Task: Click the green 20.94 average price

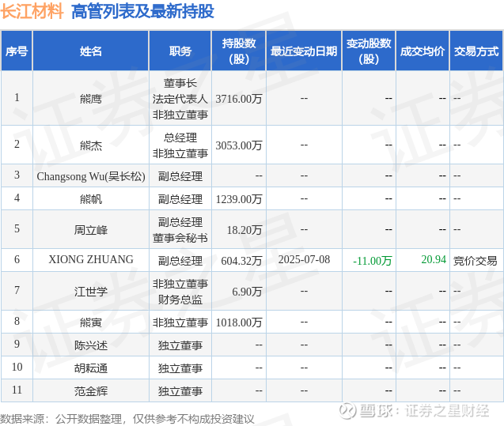Action: coord(434,259)
